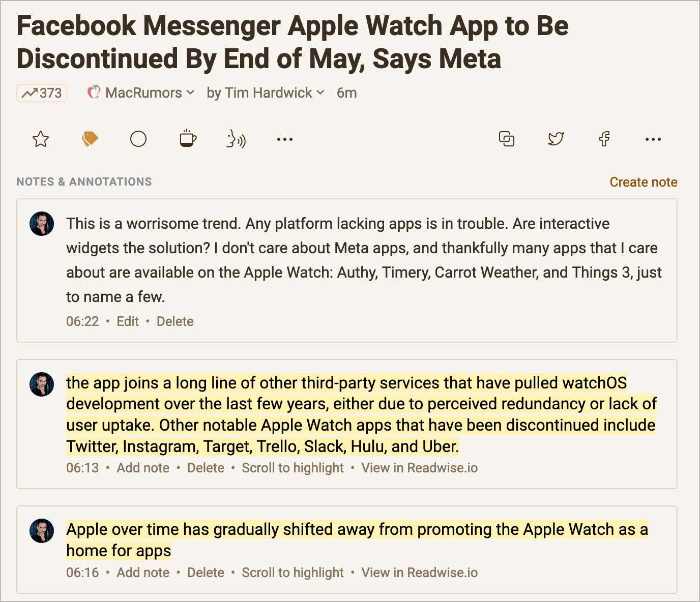
Task: Delete the 06:16 Apple Watch highlight
Action: 206,573
